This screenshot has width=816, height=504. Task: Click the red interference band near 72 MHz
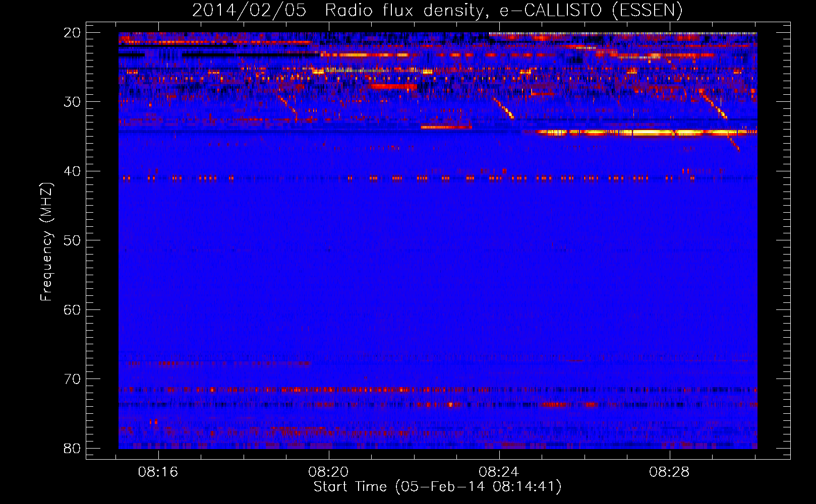pyautogui.click(x=438, y=390)
